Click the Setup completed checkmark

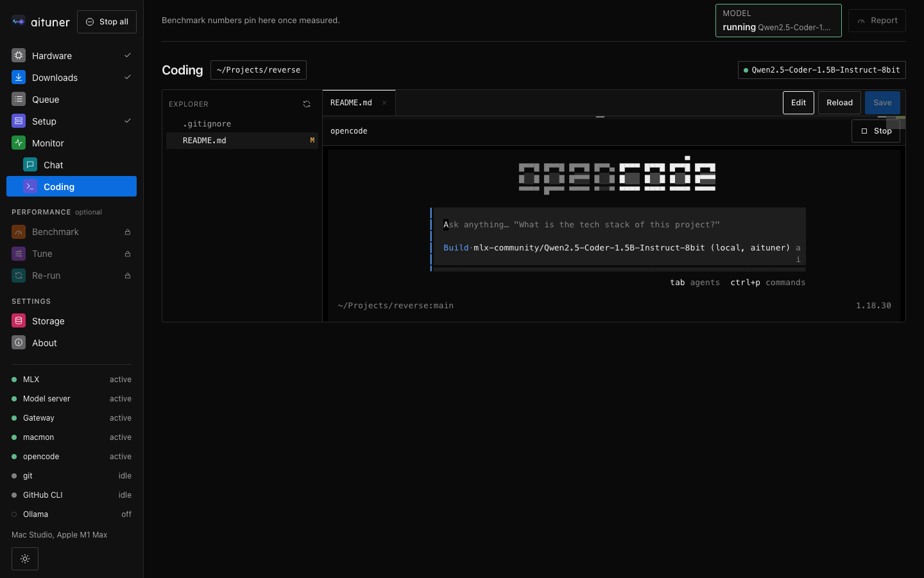tap(127, 121)
